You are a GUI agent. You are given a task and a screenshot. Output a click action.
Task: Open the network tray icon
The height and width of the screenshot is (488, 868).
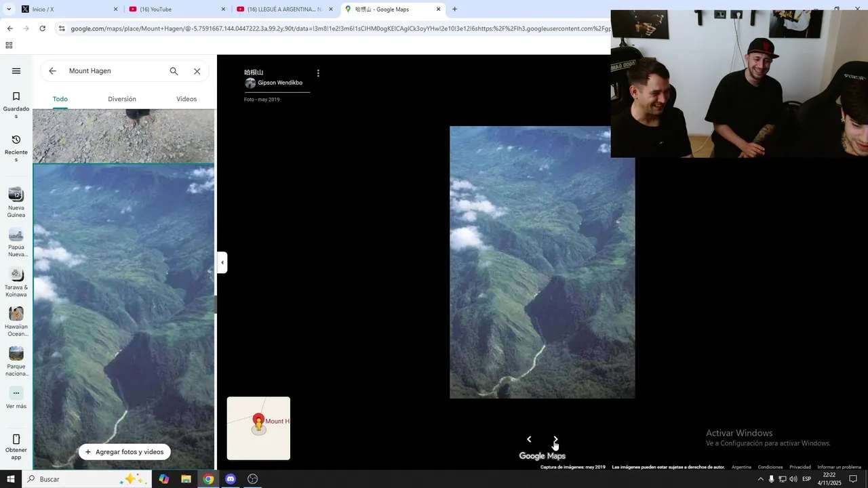(782, 479)
